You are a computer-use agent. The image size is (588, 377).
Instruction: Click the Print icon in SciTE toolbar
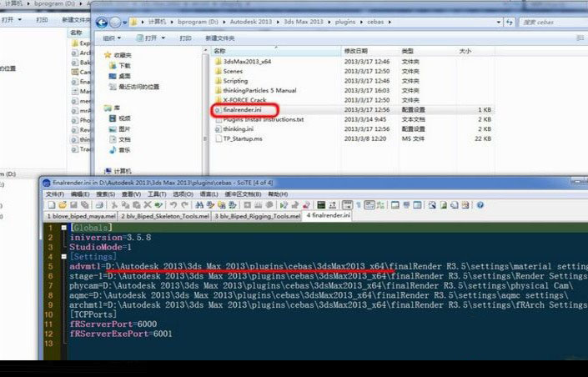click(x=99, y=205)
